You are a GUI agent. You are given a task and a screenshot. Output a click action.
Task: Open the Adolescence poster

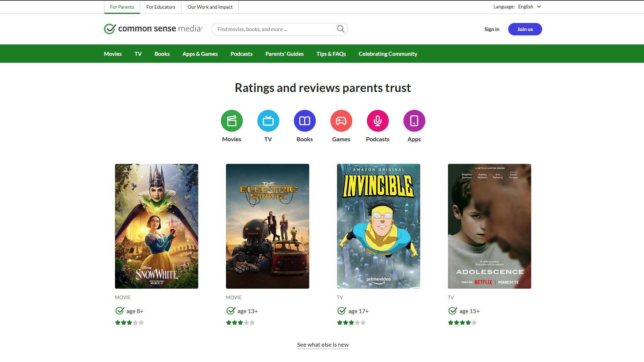pos(490,226)
